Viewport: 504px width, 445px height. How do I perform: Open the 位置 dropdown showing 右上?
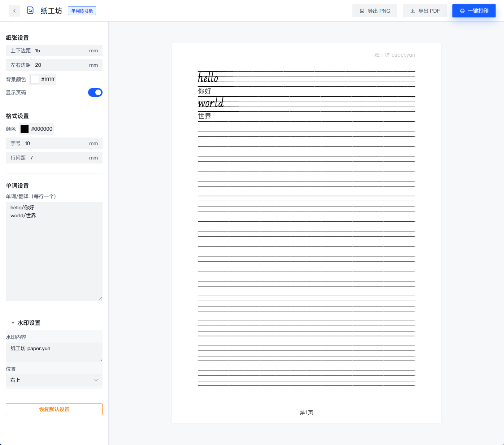(54, 380)
